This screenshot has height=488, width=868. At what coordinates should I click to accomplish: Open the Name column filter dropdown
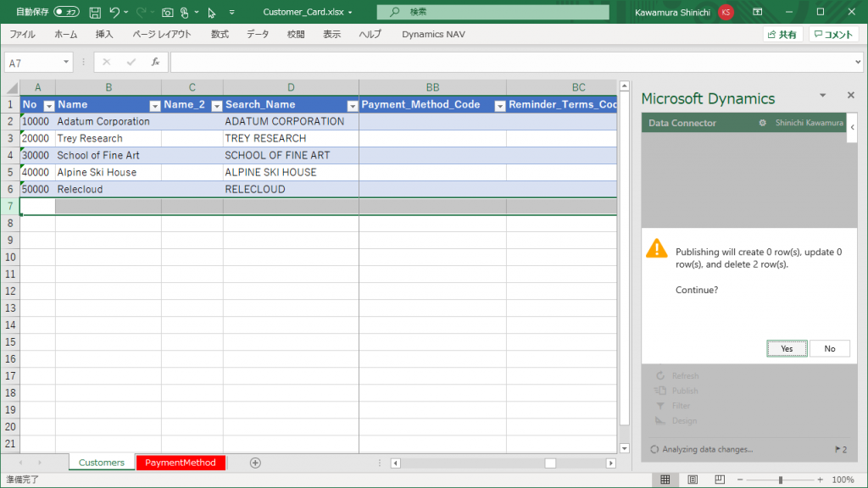point(155,106)
